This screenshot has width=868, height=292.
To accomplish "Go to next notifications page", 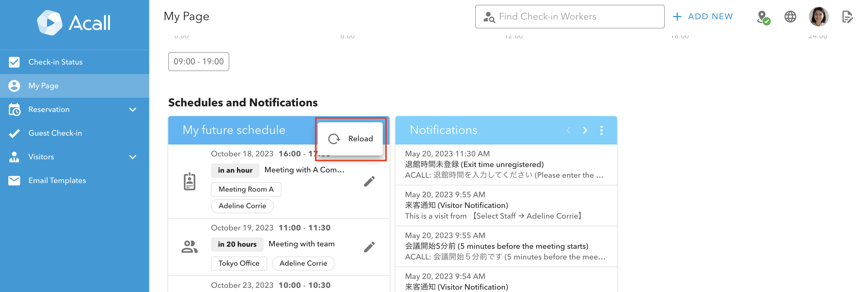I will click(x=584, y=130).
